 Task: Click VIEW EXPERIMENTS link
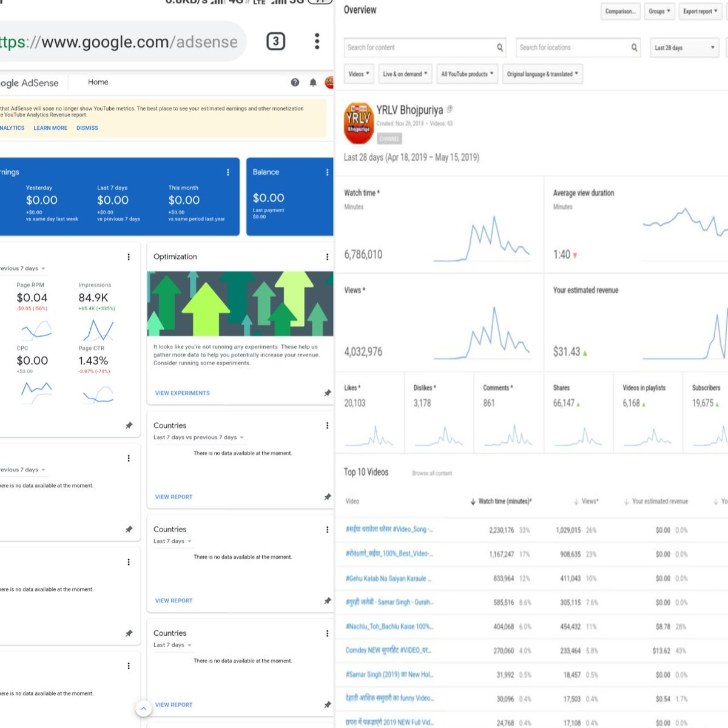pyautogui.click(x=182, y=393)
